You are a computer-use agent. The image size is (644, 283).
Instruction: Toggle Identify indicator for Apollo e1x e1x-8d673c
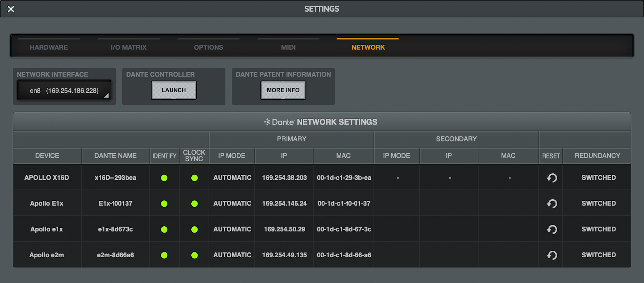[x=164, y=229]
